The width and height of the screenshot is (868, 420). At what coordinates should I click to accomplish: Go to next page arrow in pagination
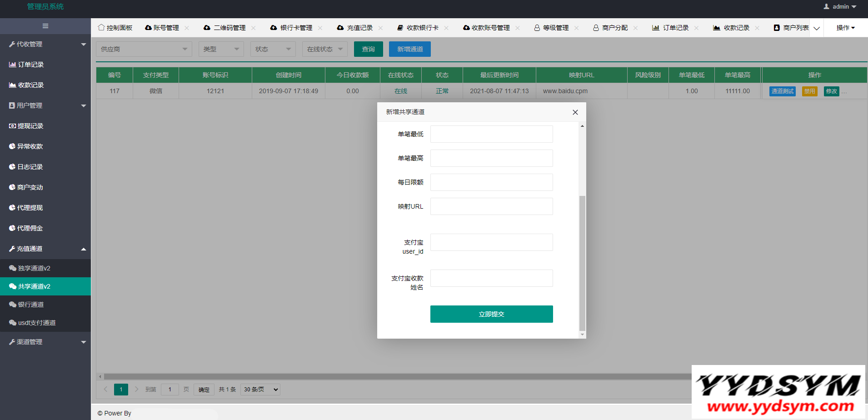pos(136,389)
